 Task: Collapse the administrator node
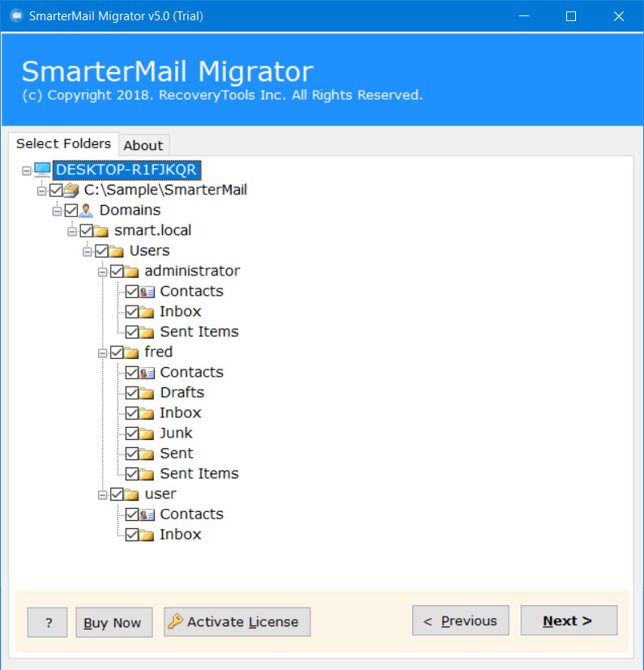click(102, 272)
